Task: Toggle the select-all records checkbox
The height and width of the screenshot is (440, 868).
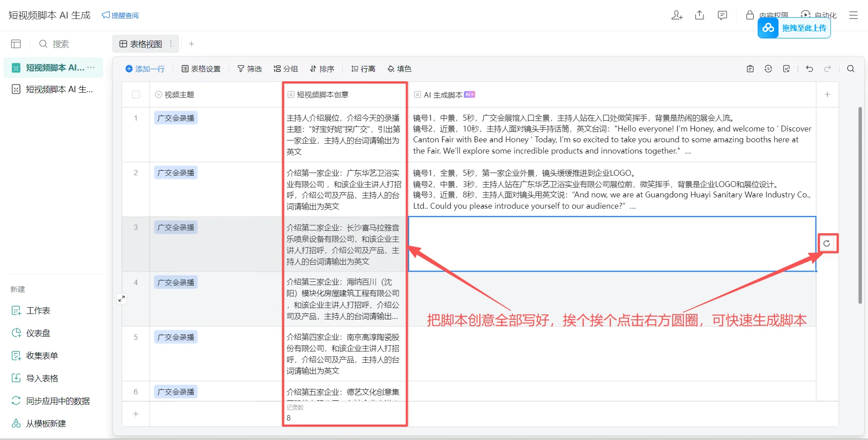Action: tap(136, 94)
